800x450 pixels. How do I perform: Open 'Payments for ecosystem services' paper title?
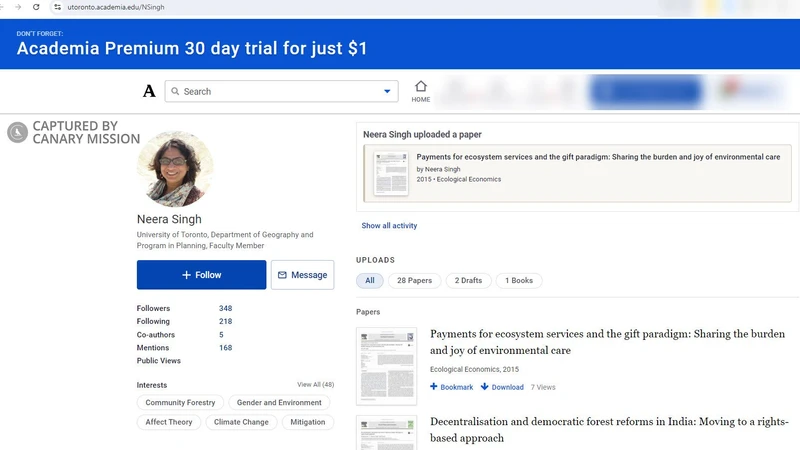[x=607, y=342]
